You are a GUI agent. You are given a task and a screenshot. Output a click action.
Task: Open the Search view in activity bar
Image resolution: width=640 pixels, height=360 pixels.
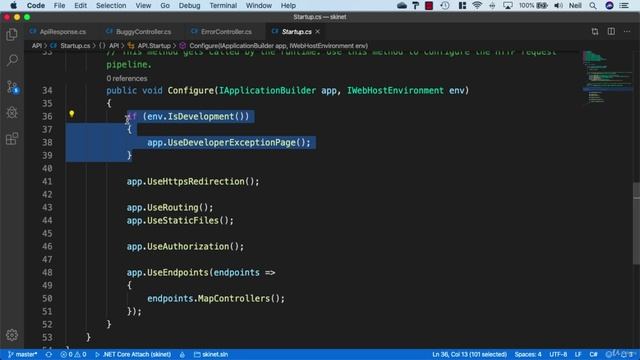[x=12, y=60]
